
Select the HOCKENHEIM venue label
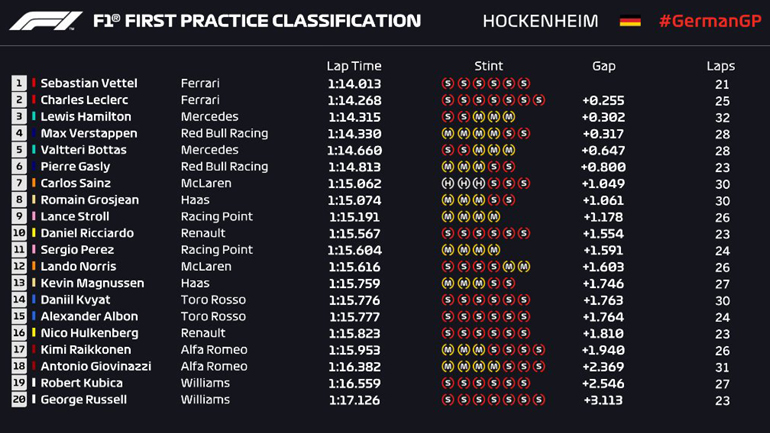point(540,21)
